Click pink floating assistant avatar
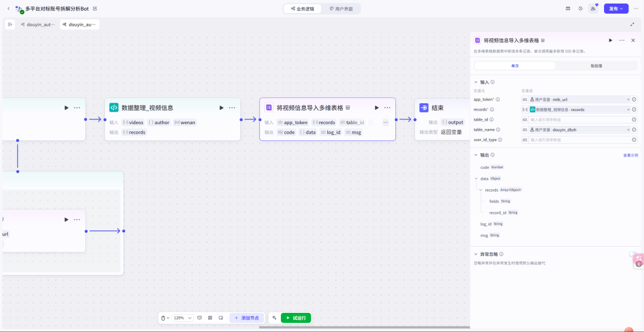Screen dimensions: 644x332 click(638, 260)
